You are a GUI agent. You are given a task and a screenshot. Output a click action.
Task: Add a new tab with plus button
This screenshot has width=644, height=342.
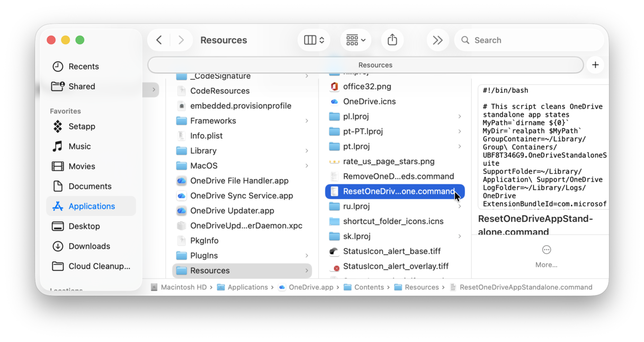point(595,65)
